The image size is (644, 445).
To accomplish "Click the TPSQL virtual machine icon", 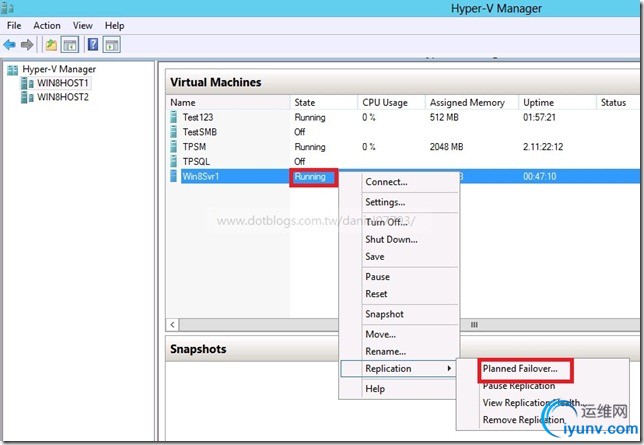I will pos(174,161).
